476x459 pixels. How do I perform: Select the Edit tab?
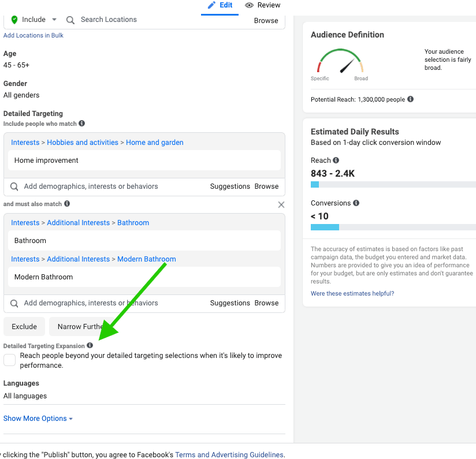click(220, 5)
